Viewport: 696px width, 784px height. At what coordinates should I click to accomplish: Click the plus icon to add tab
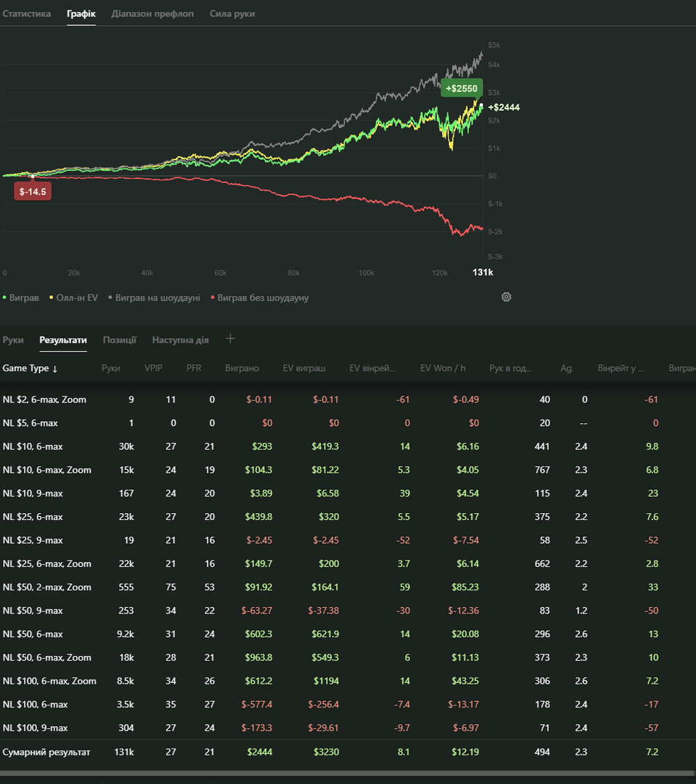pos(230,339)
